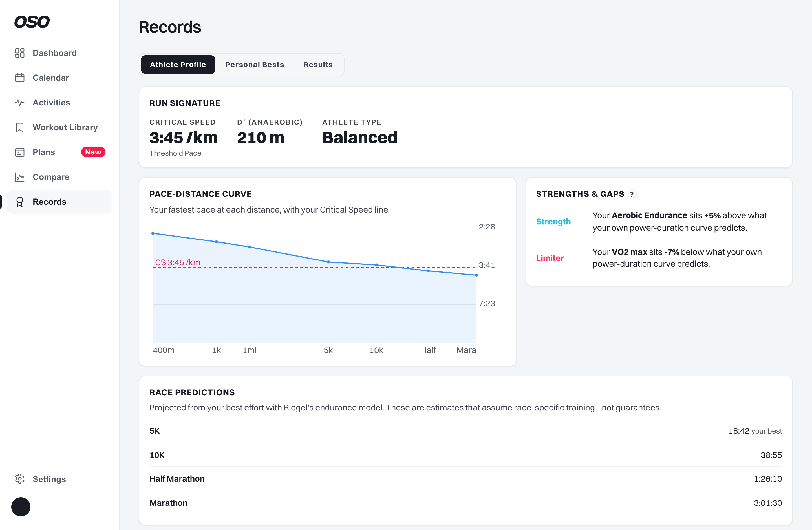Click the Calendar sidebar icon
This screenshot has width=812, height=530.
pos(20,78)
